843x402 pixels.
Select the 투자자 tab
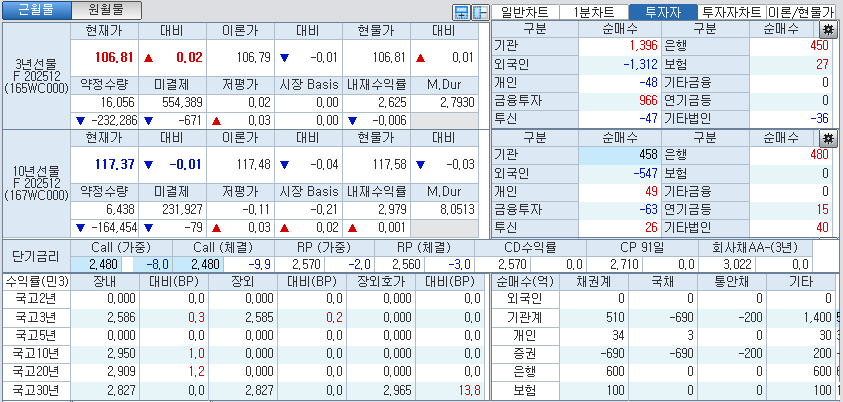point(662,12)
